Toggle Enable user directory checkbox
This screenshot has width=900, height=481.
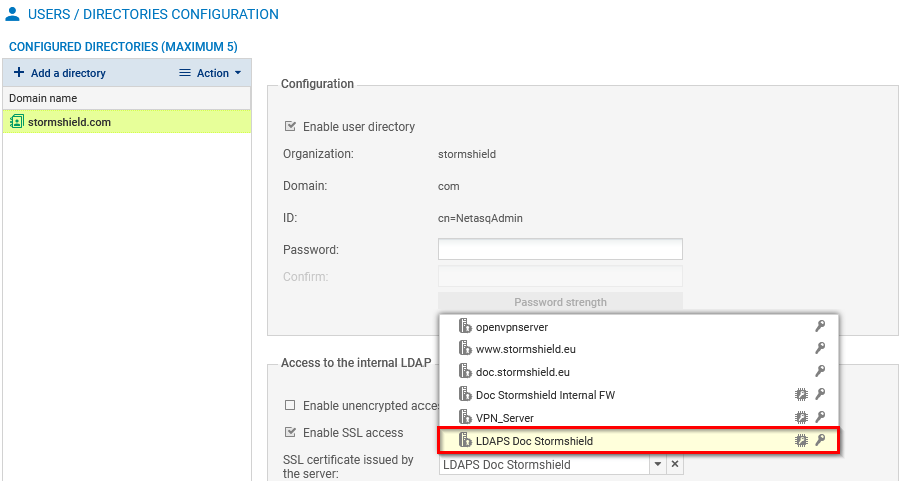pyautogui.click(x=290, y=127)
